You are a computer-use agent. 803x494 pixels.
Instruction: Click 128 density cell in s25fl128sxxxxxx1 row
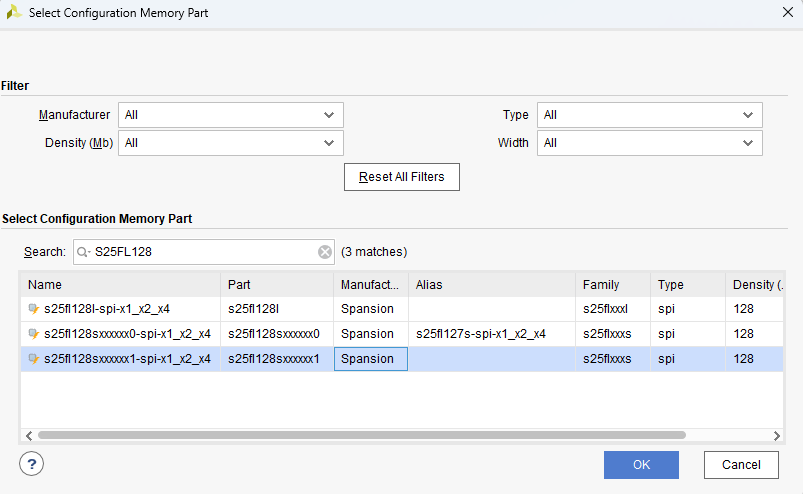[754, 359]
